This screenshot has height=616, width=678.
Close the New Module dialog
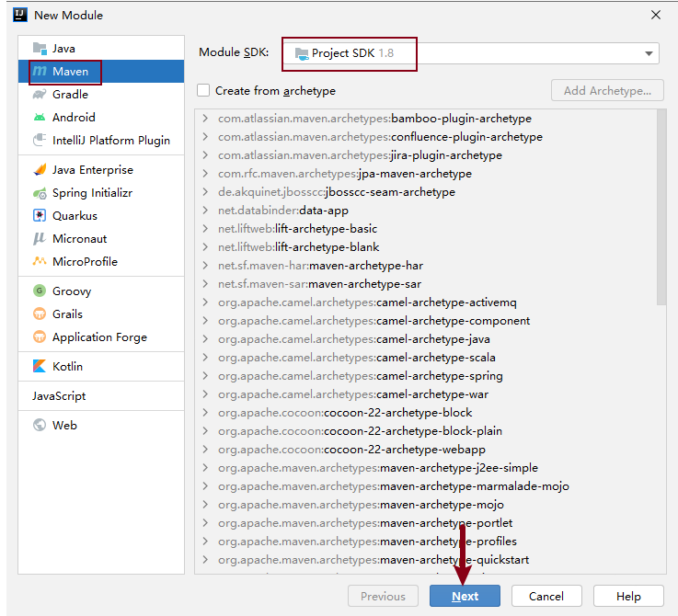(656, 15)
